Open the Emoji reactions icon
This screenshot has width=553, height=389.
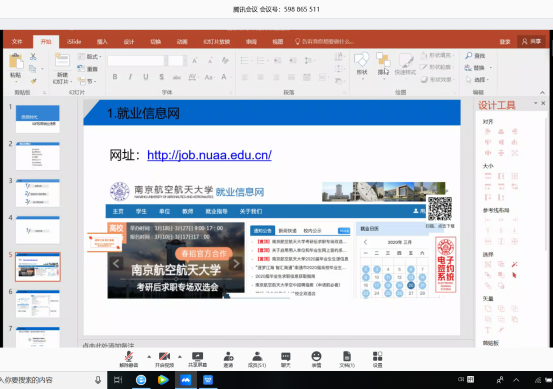tap(316, 359)
